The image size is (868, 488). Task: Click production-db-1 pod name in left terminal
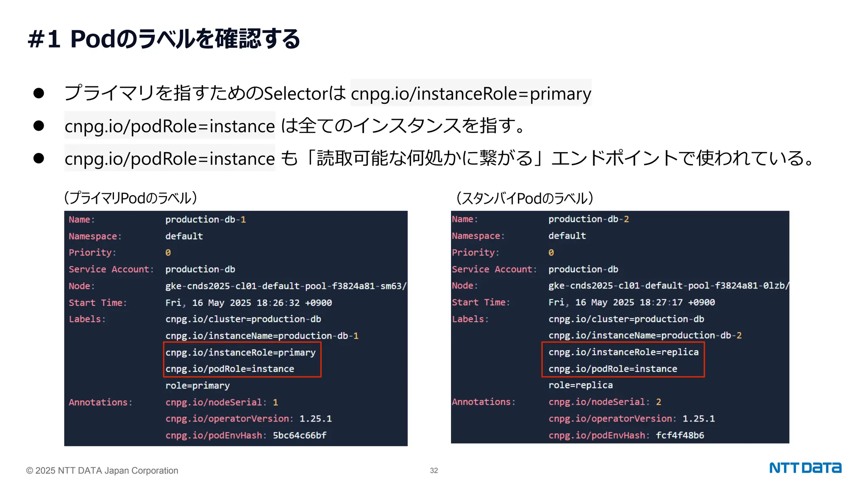tap(206, 219)
